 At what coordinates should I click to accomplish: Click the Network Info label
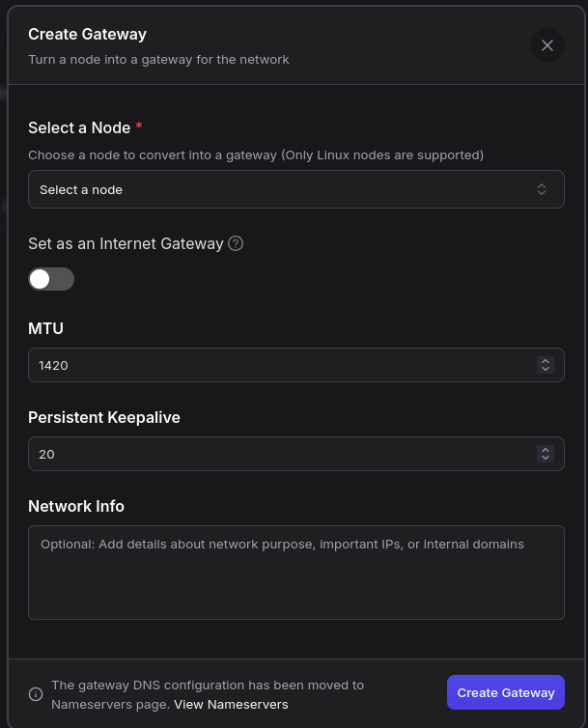76,506
